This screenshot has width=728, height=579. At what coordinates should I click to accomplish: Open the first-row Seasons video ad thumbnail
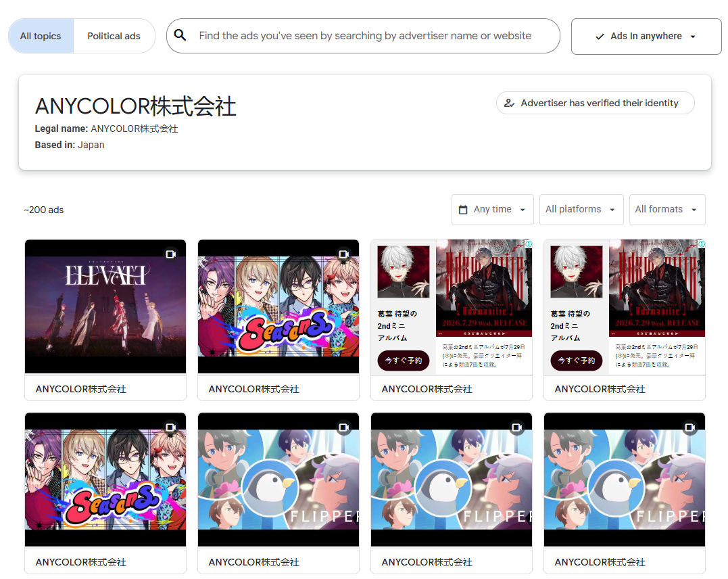[x=278, y=306]
